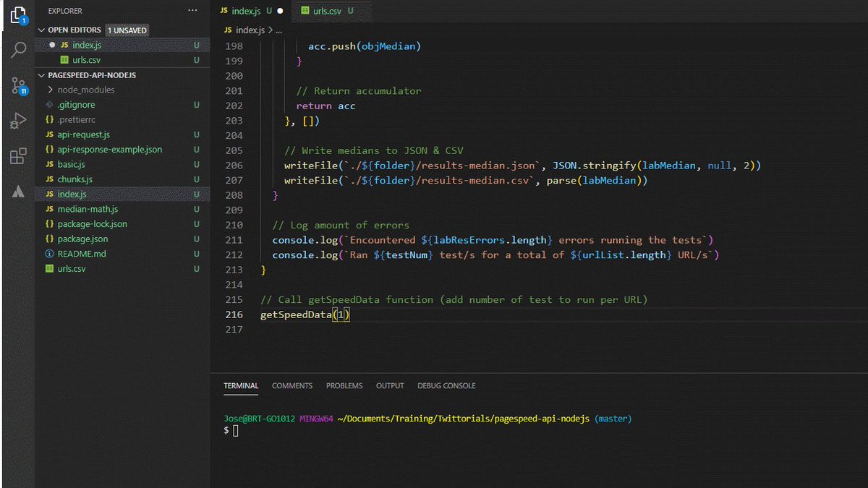Click the unsaved dot on index.js tab
Image resolution: width=868 pixels, height=488 pixels.
point(279,11)
